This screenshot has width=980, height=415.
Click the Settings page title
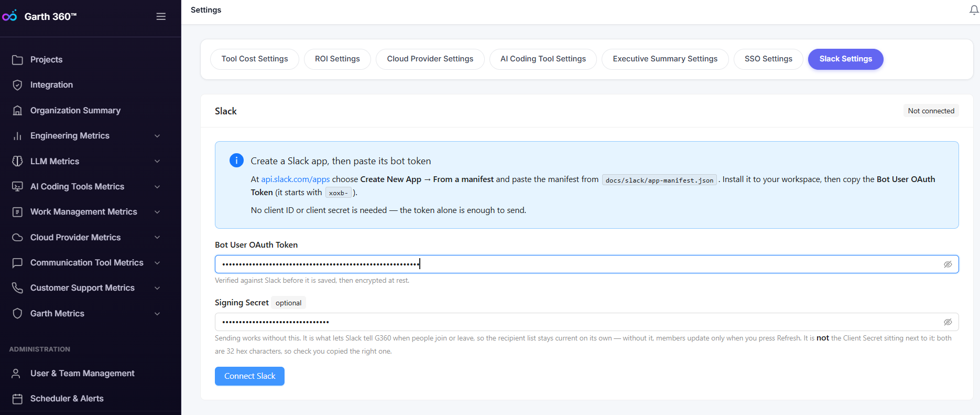[206, 10]
